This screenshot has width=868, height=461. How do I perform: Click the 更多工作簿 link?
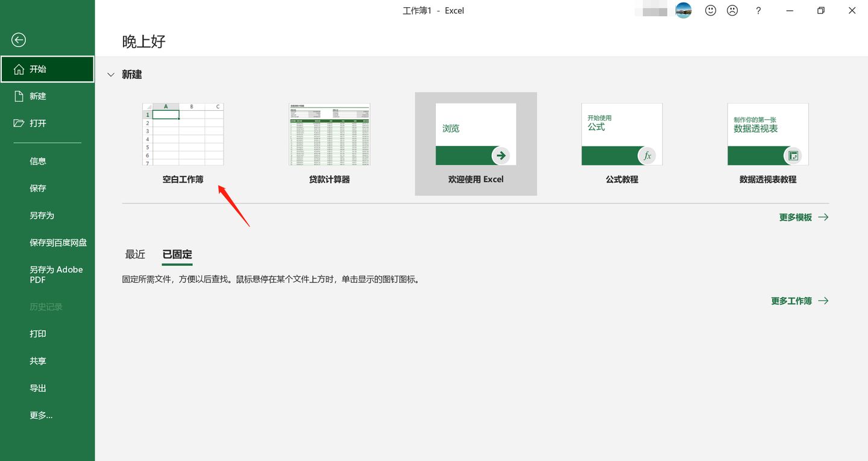[x=799, y=301]
